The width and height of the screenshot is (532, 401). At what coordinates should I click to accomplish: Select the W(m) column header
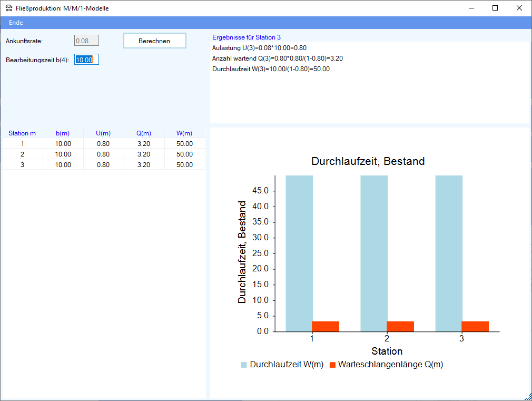[184, 133]
